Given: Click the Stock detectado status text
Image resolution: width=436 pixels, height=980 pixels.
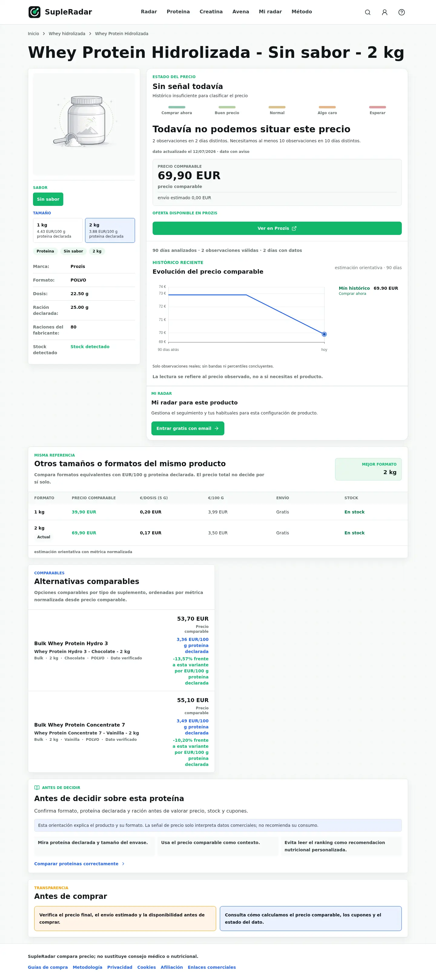Looking at the screenshot, I should 90,347.
